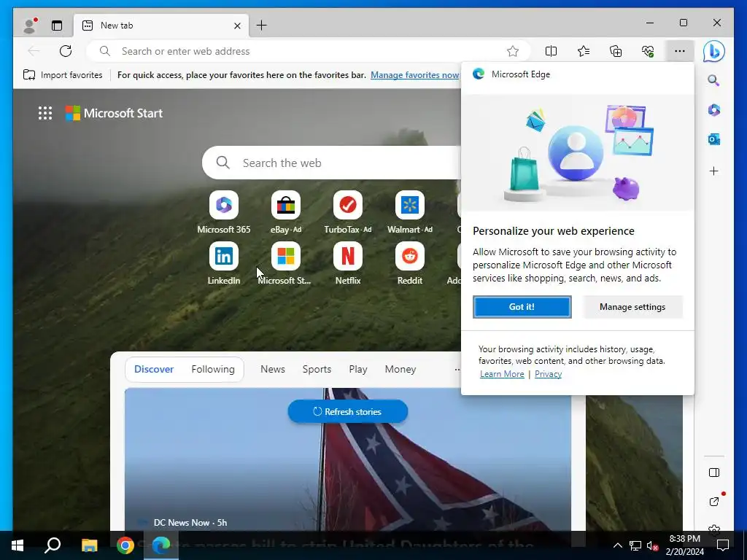Click Import favorites
The width and height of the screenshot is (747, 560).
click(63, 75)
